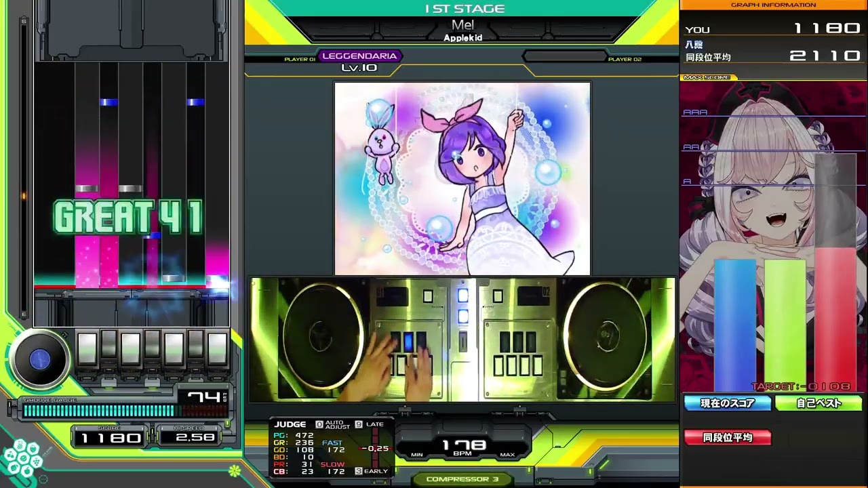The width and height of the screenshot is (868, 488).
Task: Click the JUDGE panel title
Action: (290, 425)
